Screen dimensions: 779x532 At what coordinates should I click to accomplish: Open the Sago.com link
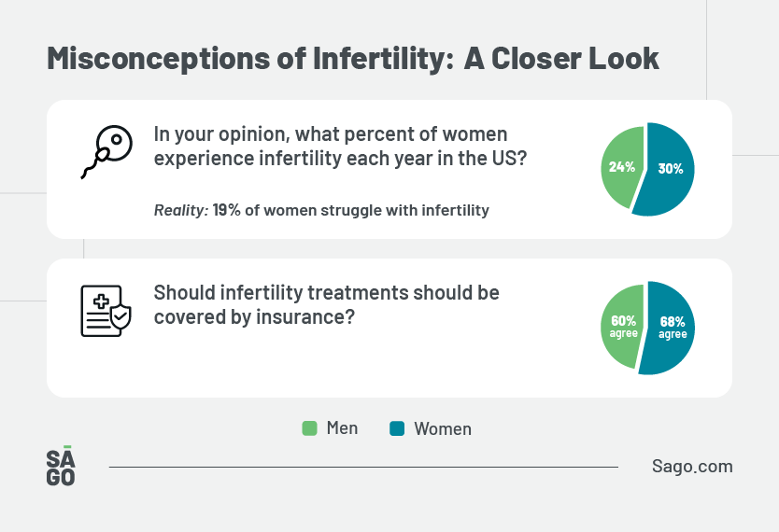pos(692,466)
